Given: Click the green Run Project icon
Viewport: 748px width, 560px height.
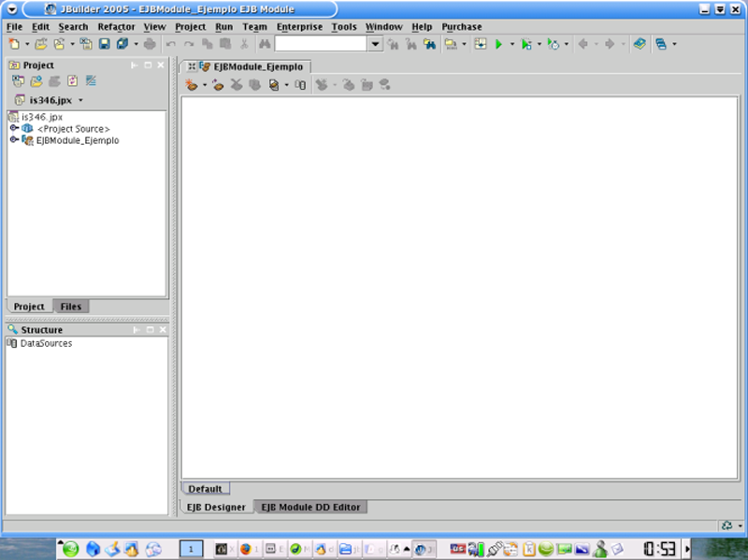Looking at the screenshot, I should point(498,44).
